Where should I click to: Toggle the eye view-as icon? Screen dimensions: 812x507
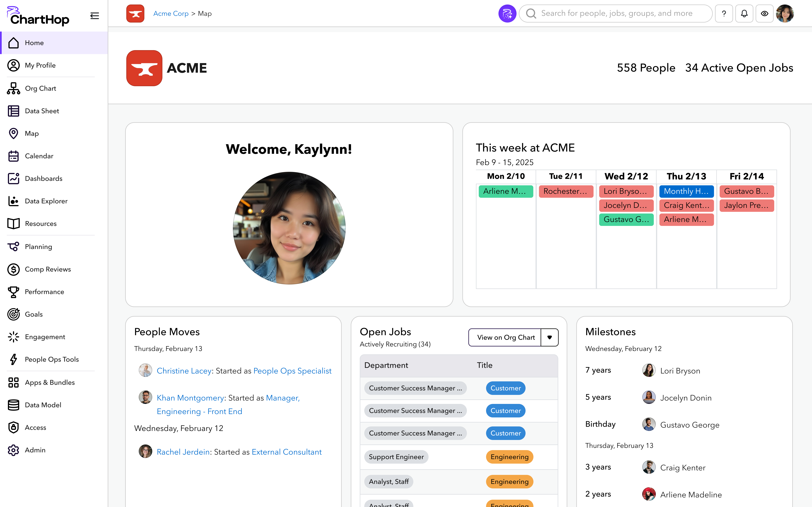pos(764,13)
